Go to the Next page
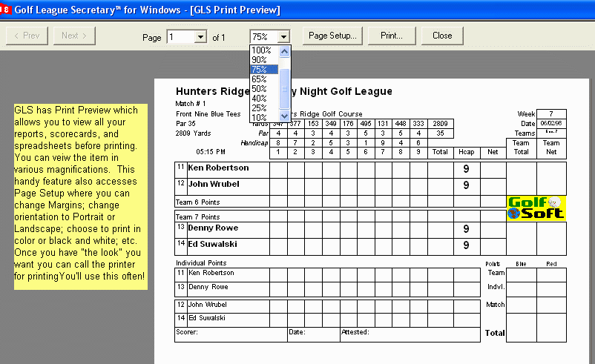This screenshot has width=595, height=364. [74, 36]
